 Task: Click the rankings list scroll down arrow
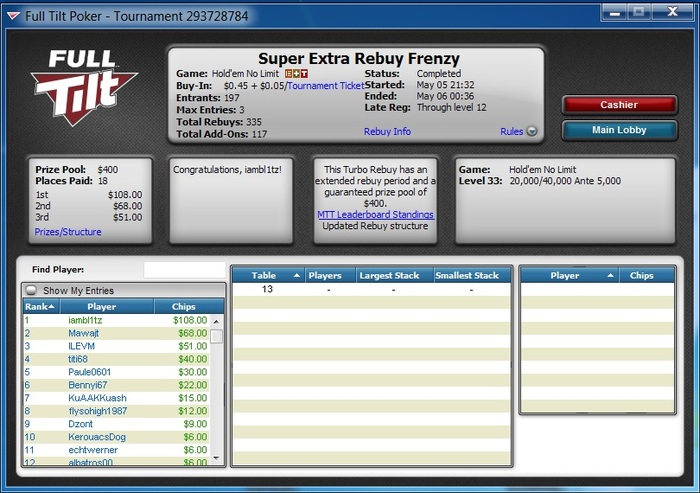(x=217, y=458)
